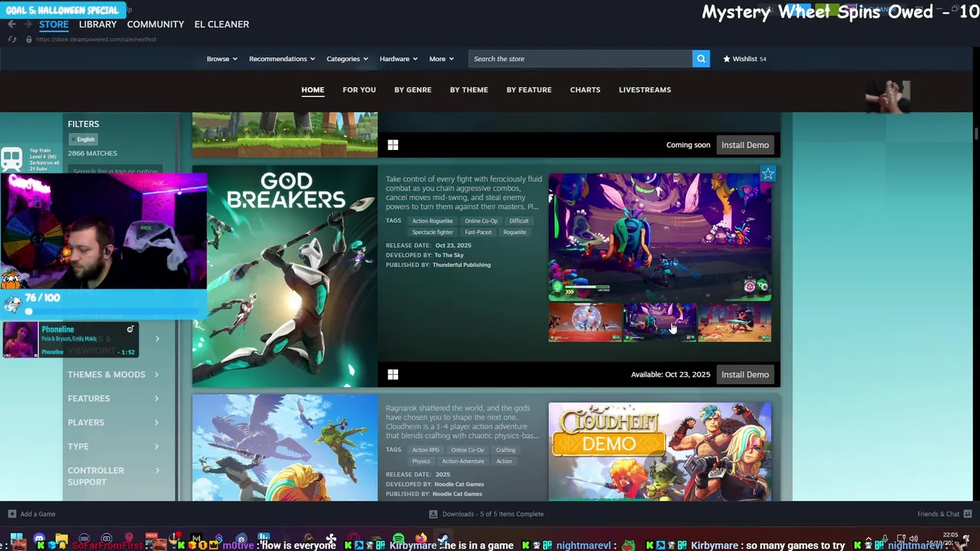The width and height of the screenshot is (980, 551).
Task: Switch to the By Feature tab
Action: click(x=529, y=90)
